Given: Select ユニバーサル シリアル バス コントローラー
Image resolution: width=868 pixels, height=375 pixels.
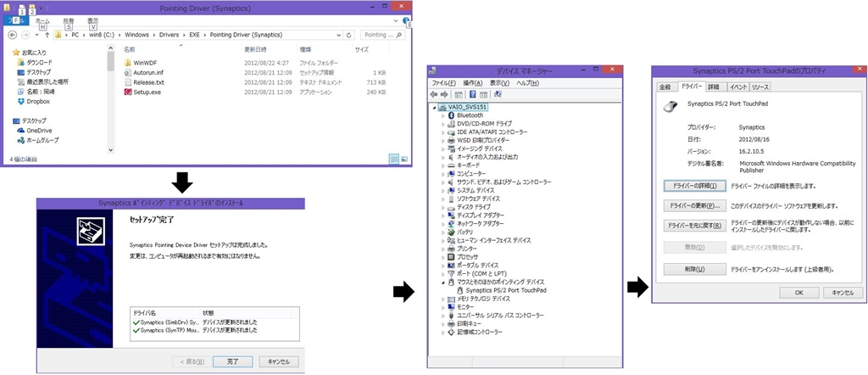Looking at the screenshot, I should click(500, 315).
